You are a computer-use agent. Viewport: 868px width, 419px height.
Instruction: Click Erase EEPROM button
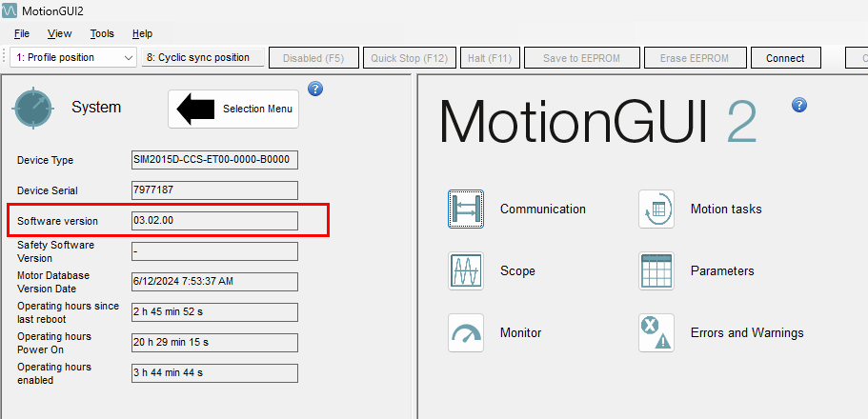(695, 58)
